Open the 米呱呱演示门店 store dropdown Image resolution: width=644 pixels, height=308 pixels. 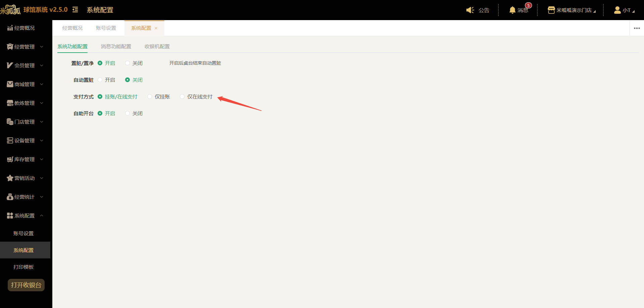[x=572, y=10]
